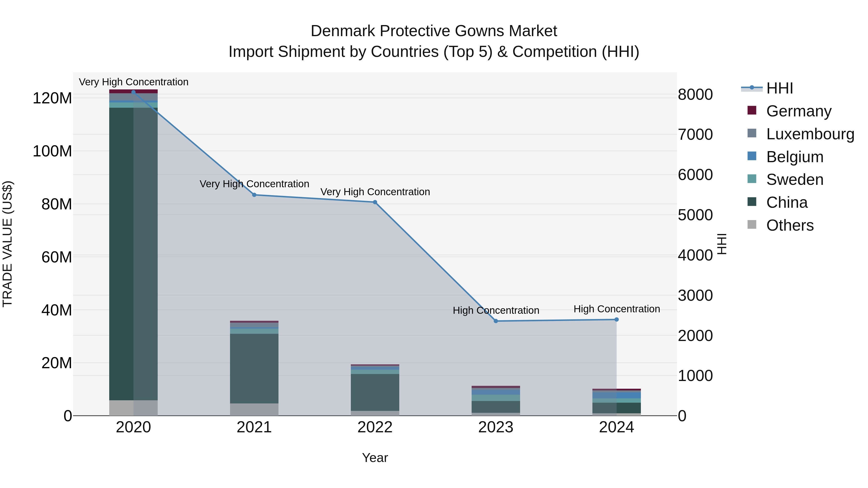
Task: Click the Germany maroon legend swatch
Action: pyautogui.click(x=752, y=110)
